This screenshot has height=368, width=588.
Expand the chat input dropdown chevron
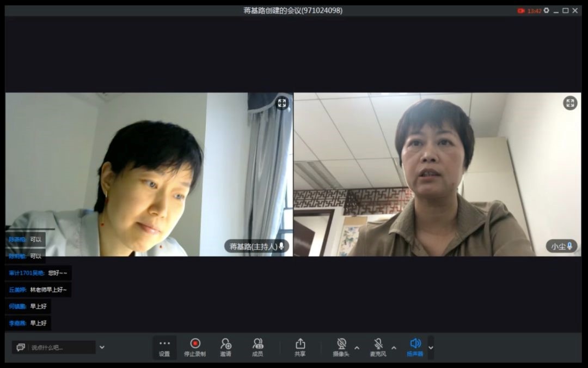pyautogui.click(x=102, y=347)
